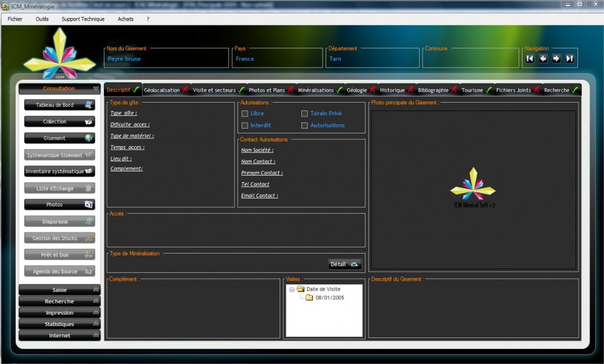
Task: Click the empty Commune field
Action: [x=471, y=59]
